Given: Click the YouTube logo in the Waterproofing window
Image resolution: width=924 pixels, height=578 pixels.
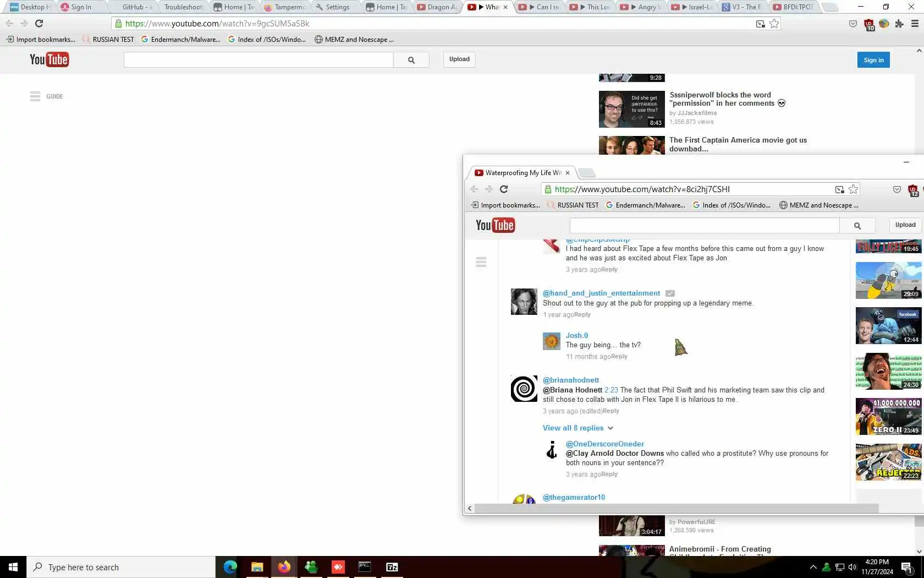Looking at the screenshot, I should pyautogui.click(x=495, y=225).
